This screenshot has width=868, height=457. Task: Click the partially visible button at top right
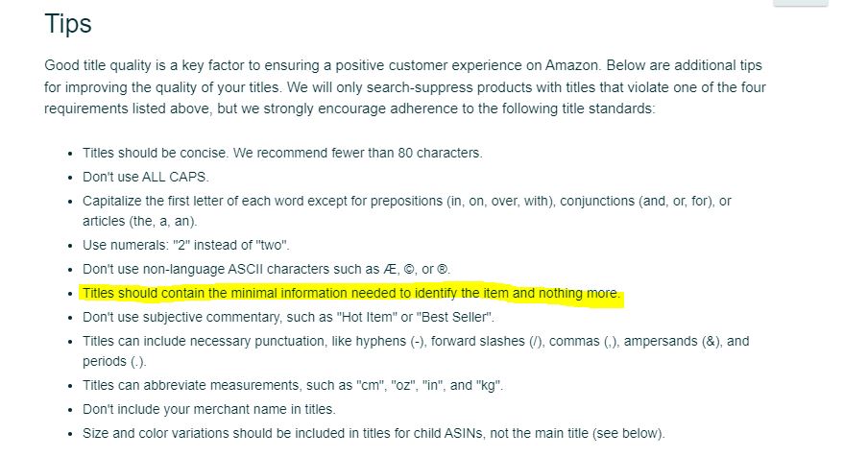tap(800, 3)
